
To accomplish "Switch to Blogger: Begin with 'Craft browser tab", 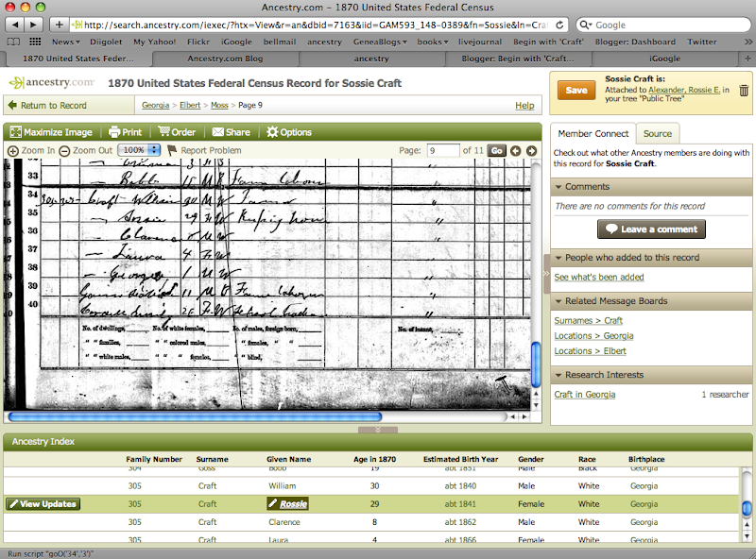I will click(518, 59).
